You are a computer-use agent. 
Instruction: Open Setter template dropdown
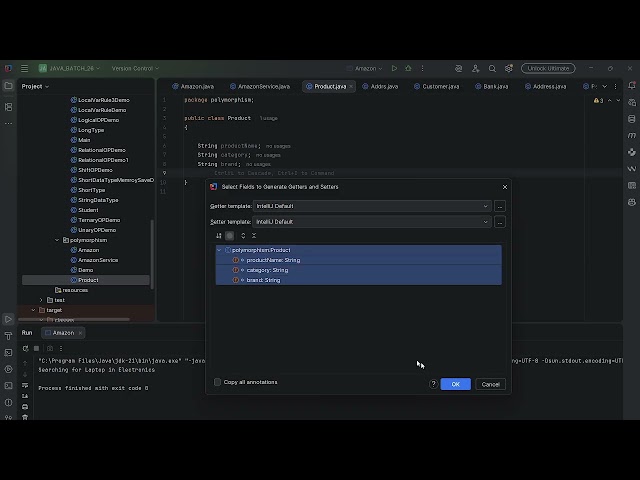coord(372,222)
